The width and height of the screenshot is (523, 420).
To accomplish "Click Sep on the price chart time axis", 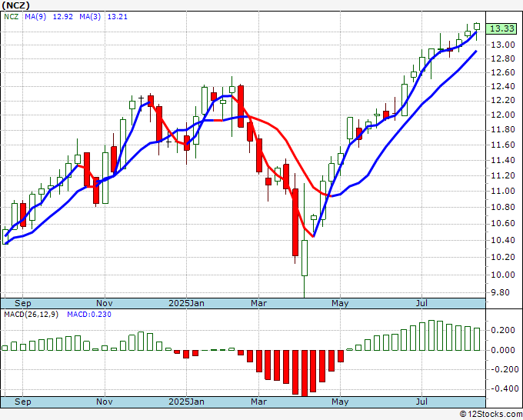I will [22, 303].
